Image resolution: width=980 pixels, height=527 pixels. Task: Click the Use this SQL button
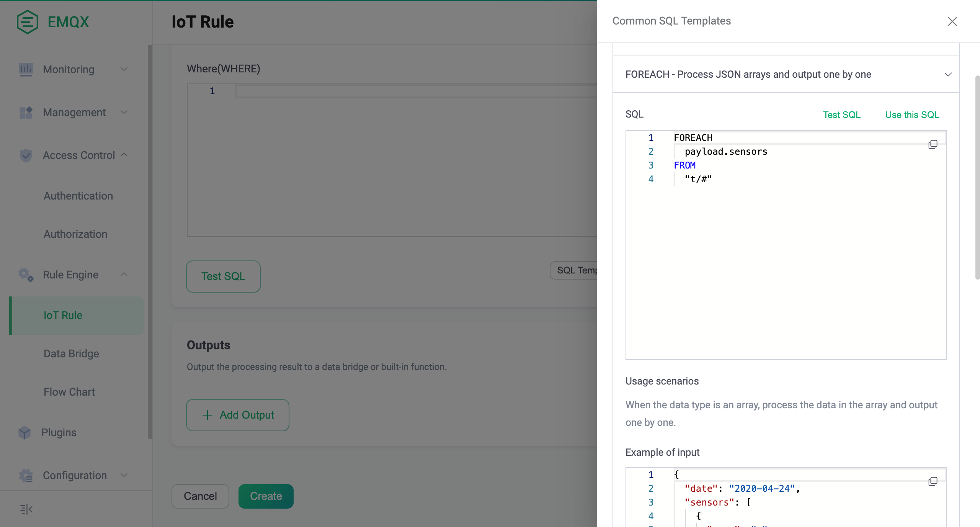[x=912, y=114]
